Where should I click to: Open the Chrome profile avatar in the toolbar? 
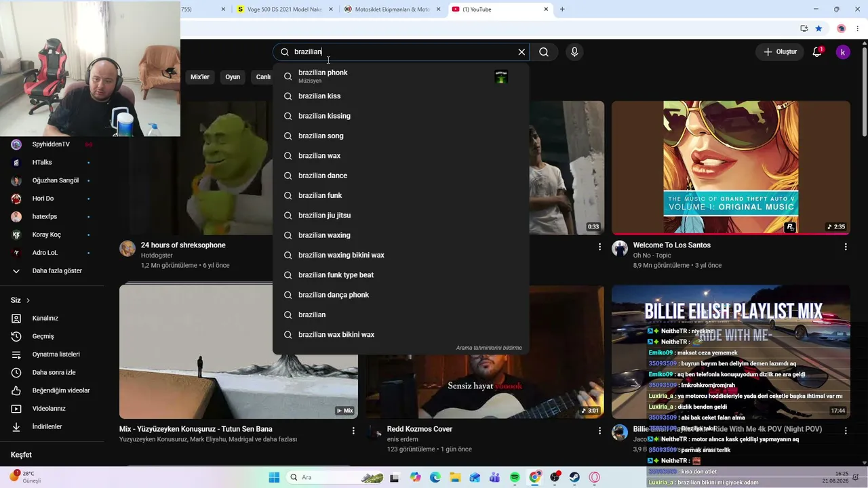(841, 28)
